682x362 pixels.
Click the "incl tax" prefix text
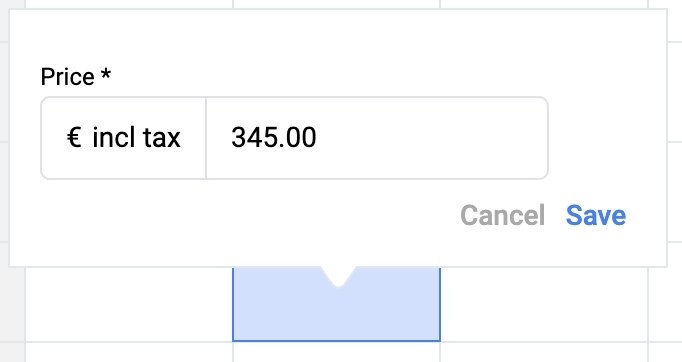pyautogui.click(x=136, y=137)
